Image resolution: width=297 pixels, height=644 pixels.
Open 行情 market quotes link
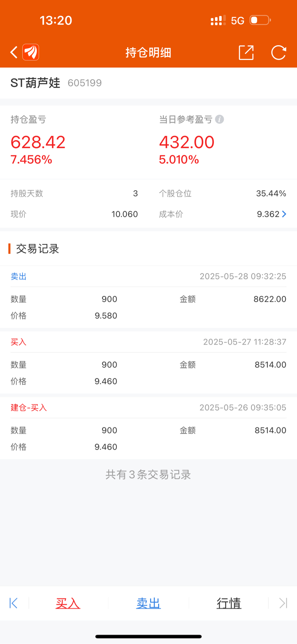pyautogui.click(x=229, y=603)
